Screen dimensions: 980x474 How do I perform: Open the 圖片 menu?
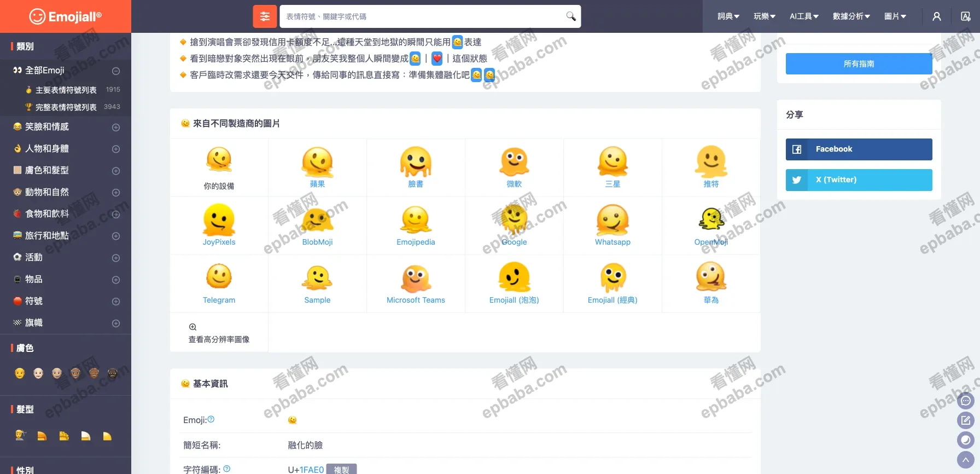(895, 16)
